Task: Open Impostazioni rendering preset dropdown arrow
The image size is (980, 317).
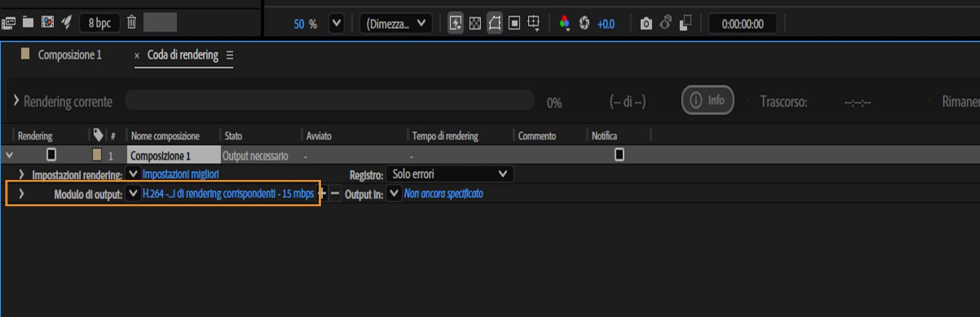Action: [133, 174]
